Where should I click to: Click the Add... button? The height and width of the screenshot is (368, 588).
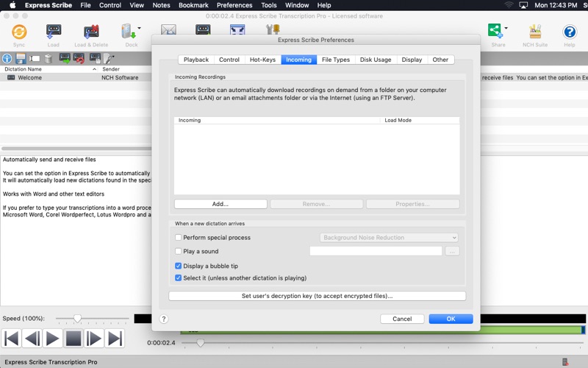coord(220,204)
